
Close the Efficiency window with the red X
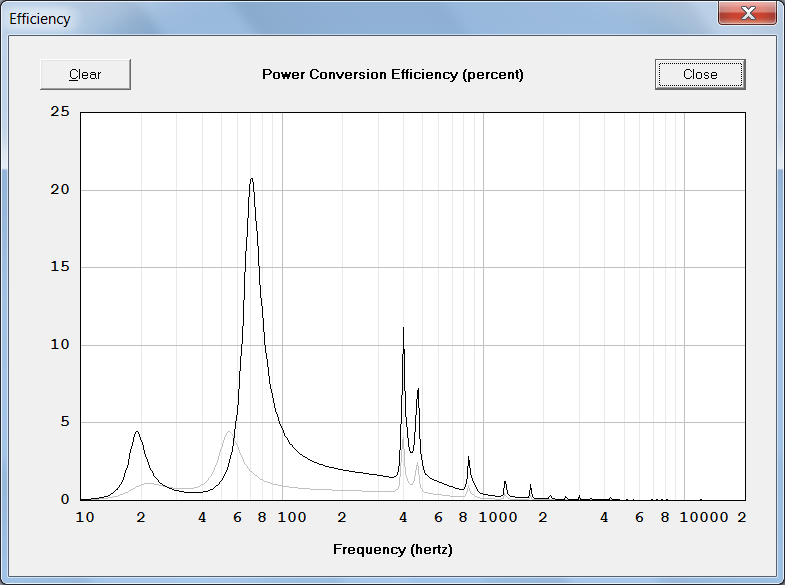pos(747,13)
